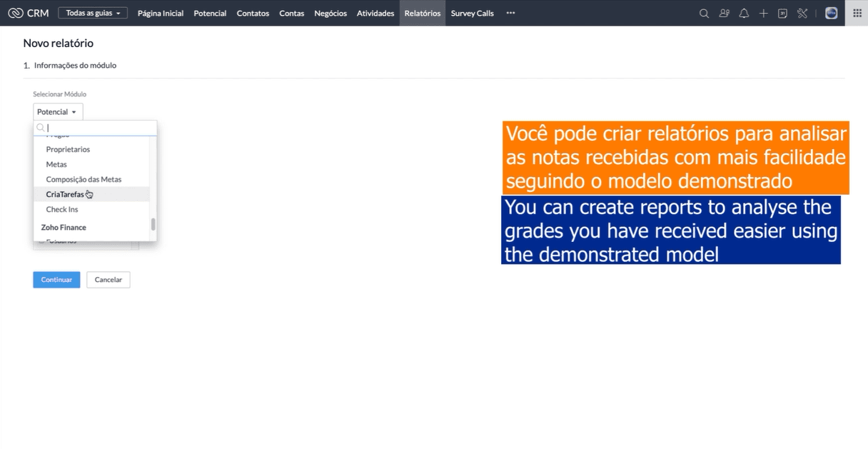Click the plus icon to create record

click(763, 13)
